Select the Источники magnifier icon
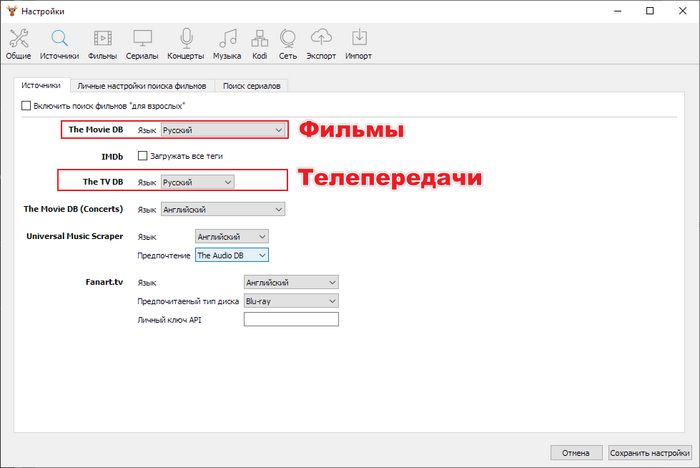 tap(59, 42)
